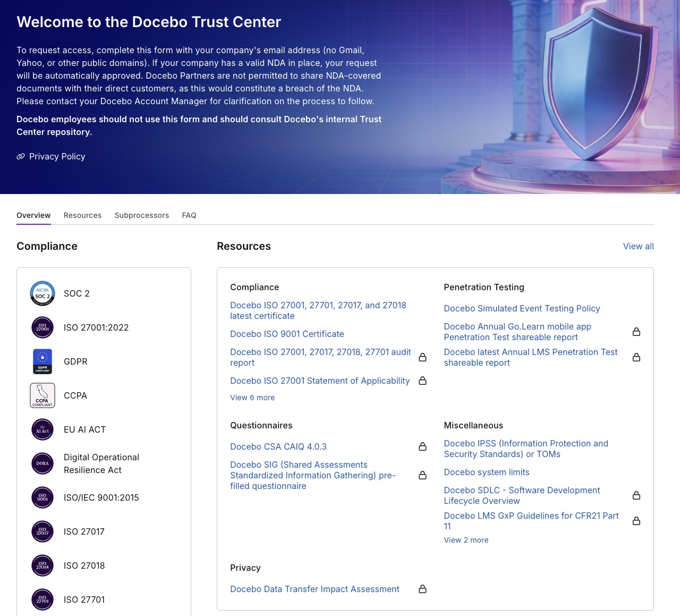The image size is (680, 616).
Task: Open ISO 27001, 27701, 27017, 27018 latest certificate
Action: [x=318, y=310]
